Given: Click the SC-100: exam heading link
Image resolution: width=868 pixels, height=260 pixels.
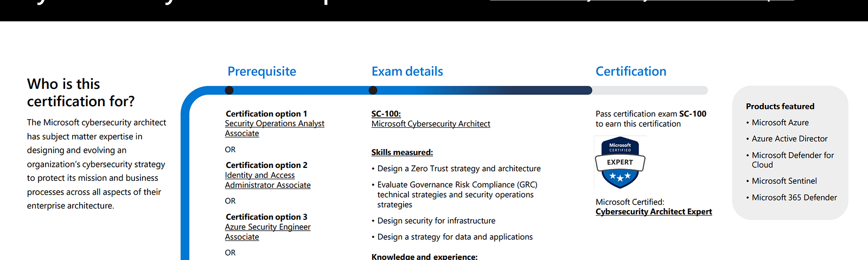Looking at the screenshot, I should pyautogui.click(x=386, y=114).
